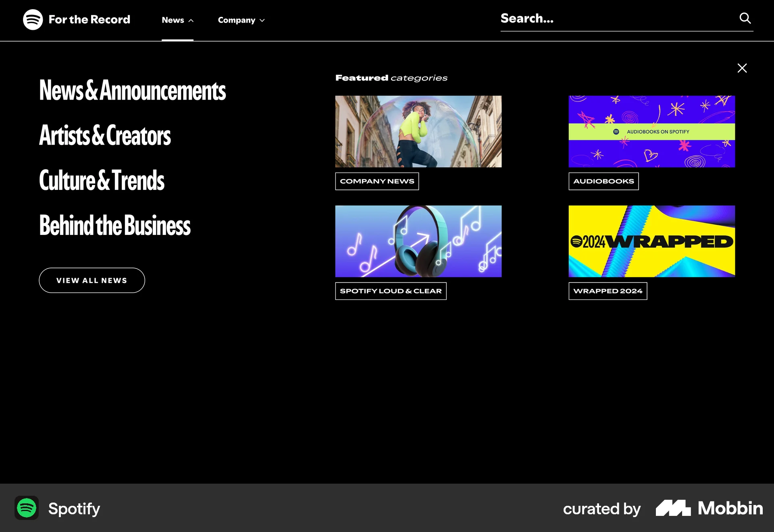Select the Company menu item
Viewport: 774px width, 532px height.
click(x=236, y=20)
